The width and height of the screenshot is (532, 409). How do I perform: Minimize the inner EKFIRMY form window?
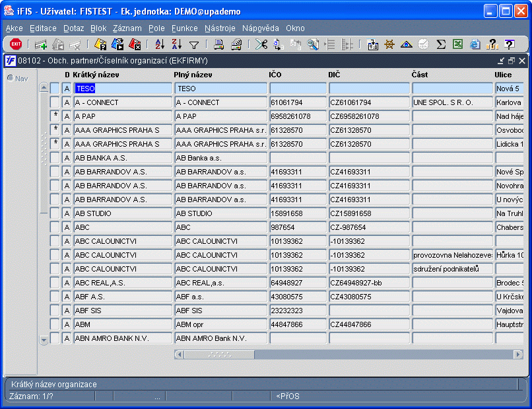[x=501, y=61]
